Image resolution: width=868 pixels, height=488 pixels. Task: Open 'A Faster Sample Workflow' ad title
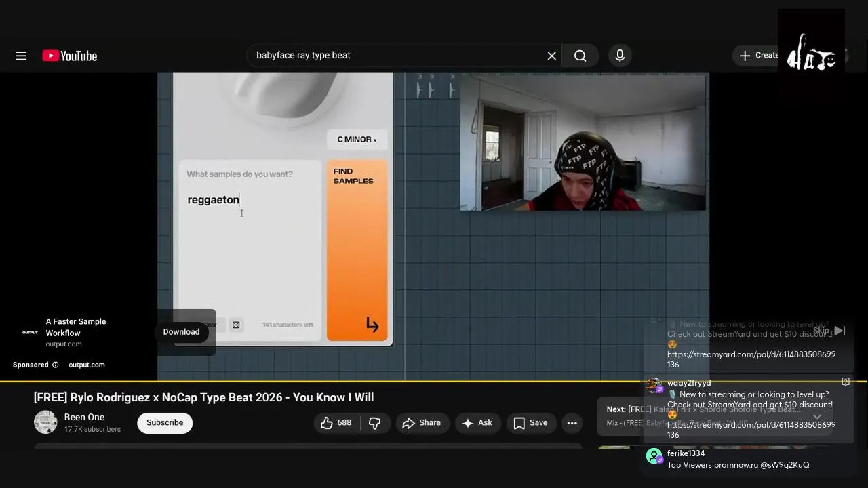(76, 327)
